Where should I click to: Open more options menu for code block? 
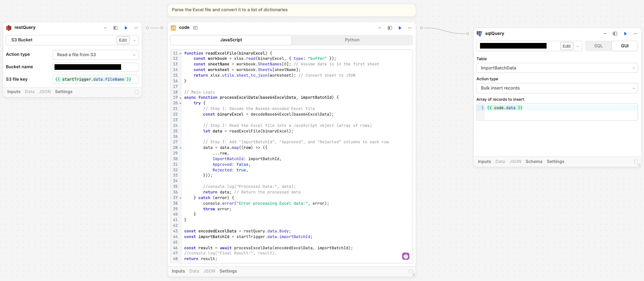click(x=410, y=28)
